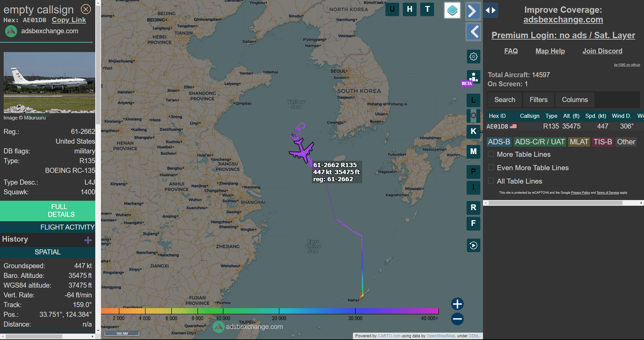Screen dimensions: 644x340
Task: Click the F map button
Action: [473, 223]
